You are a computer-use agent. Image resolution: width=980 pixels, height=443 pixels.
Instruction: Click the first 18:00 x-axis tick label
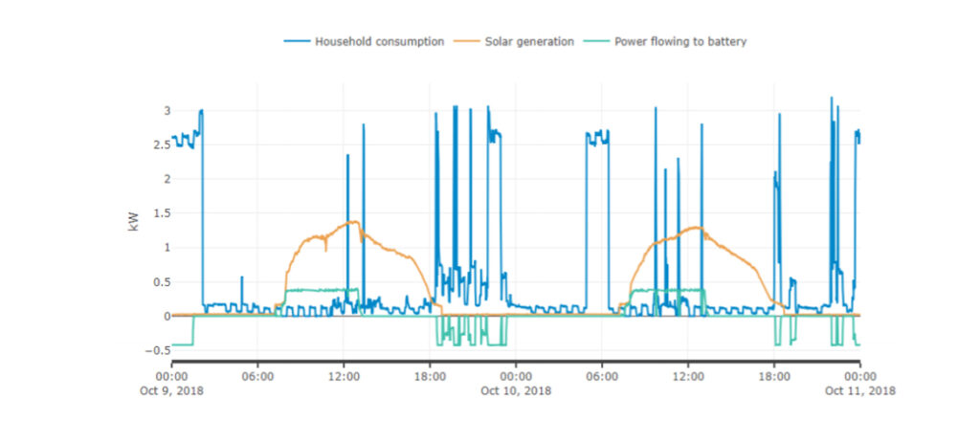(430, 378)
